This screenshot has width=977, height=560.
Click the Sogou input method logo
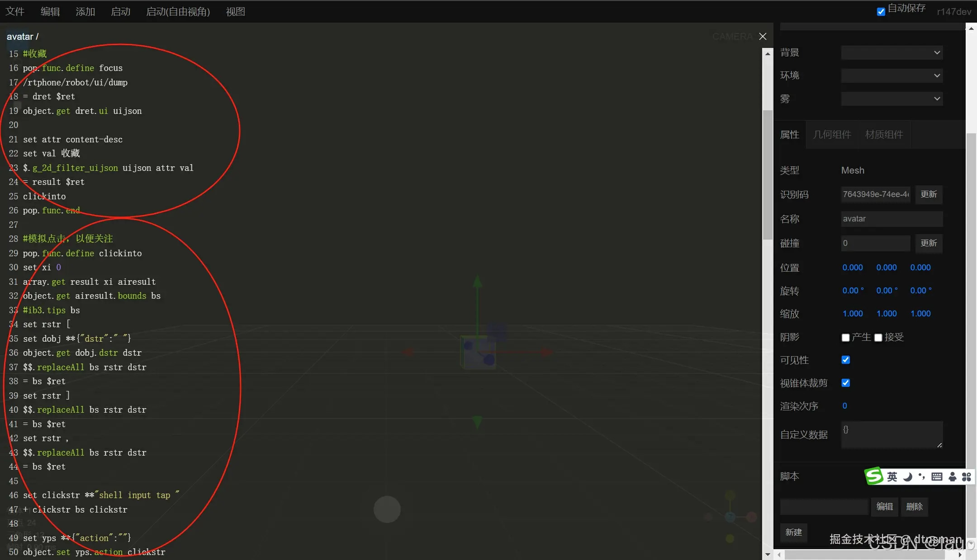874,476
